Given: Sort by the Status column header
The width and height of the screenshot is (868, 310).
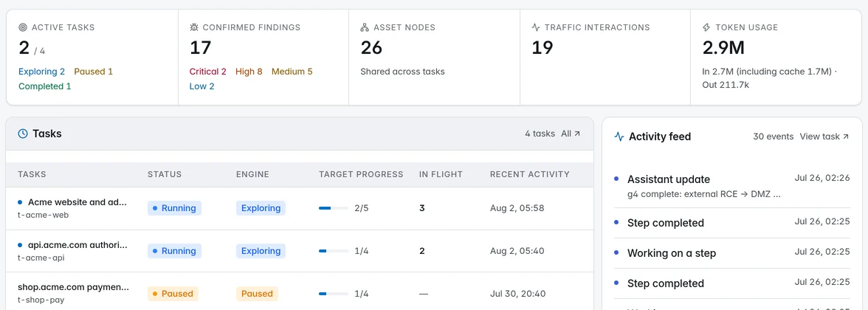Looking at the screenshot, I should click(x=165, y=174).
